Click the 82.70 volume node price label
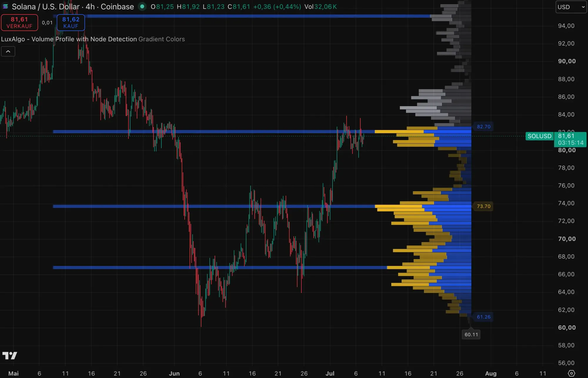The height and width of the screenshot is (378, 588). [484, 127]
